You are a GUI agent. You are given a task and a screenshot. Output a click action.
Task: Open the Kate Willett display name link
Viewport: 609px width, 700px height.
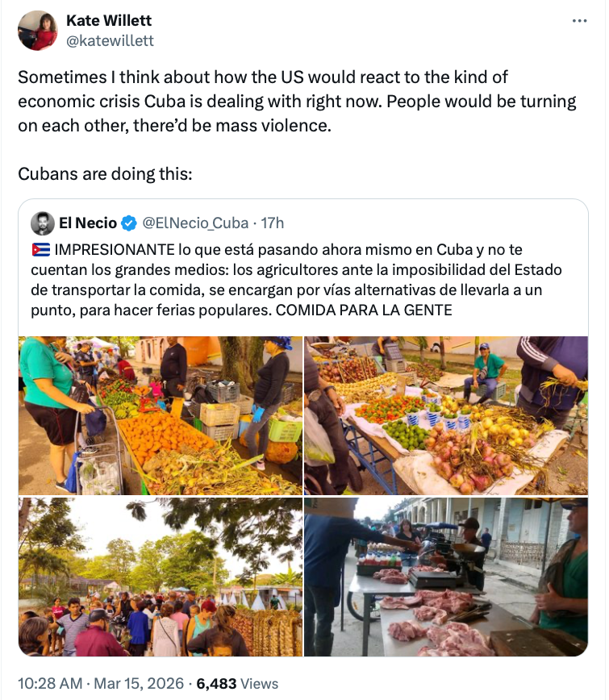[x=109, y=21]
